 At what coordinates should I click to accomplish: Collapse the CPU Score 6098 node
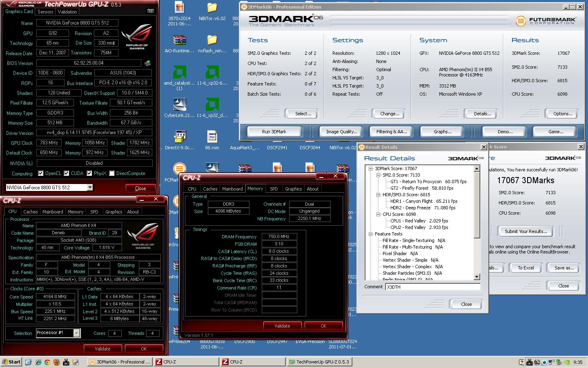(x=379, y=214)
